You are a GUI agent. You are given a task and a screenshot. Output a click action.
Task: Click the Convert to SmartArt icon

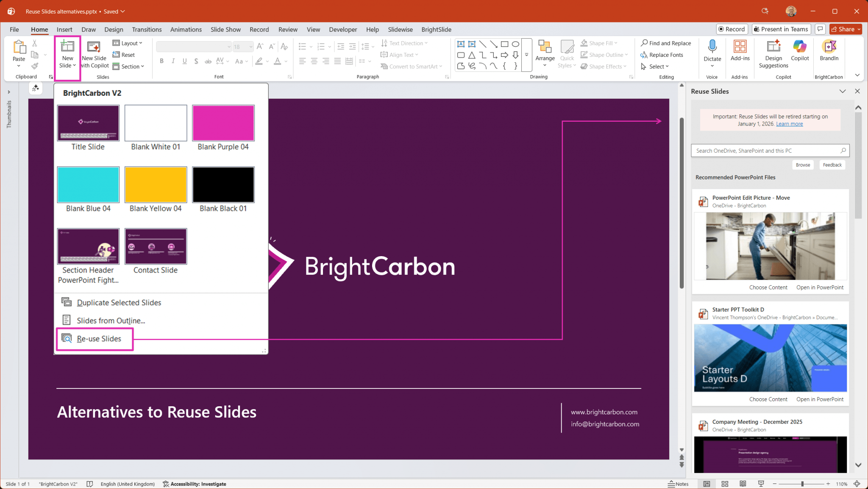(x=385, y=66)
